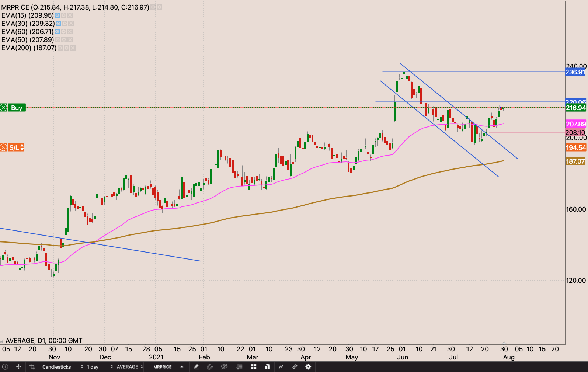This screenshot has width=588, height=372.
Task: Click the 236.91 blue price level tag
Action: point(575,72)
